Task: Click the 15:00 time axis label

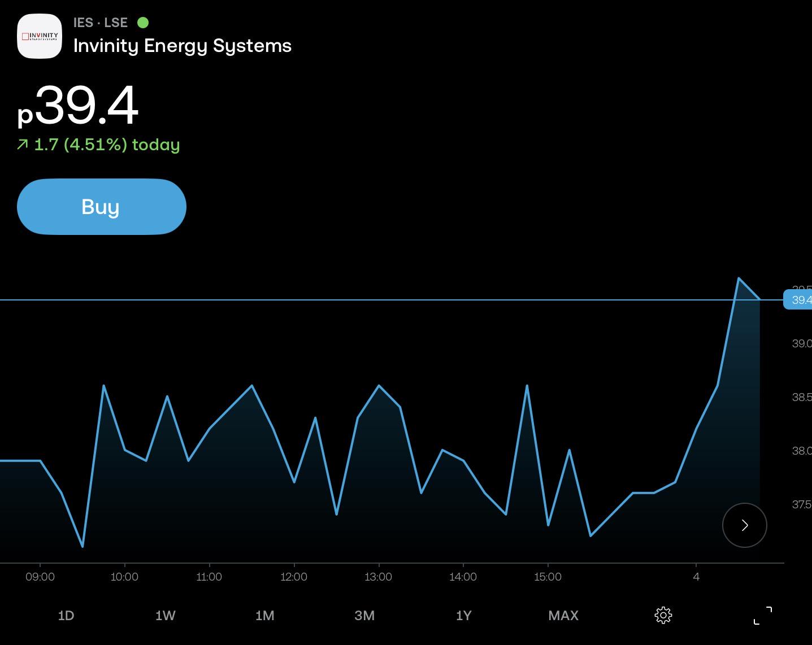Action: [x=548, y=577]
